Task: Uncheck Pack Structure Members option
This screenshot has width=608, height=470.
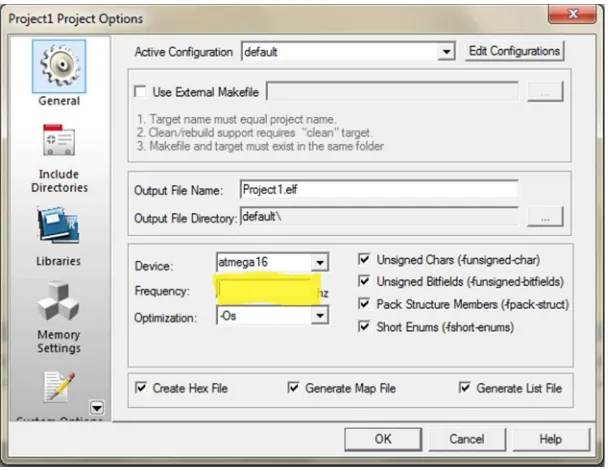Action: click(364, 304)
